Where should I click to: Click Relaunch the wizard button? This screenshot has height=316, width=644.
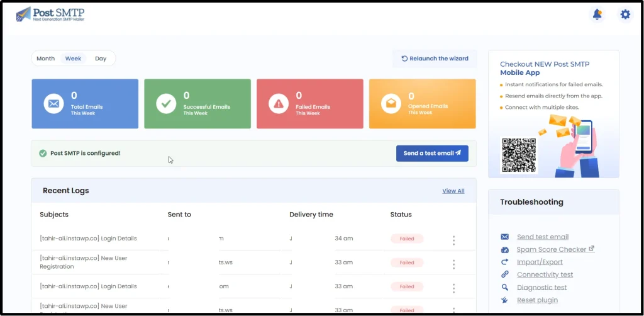tap(435, 59)
